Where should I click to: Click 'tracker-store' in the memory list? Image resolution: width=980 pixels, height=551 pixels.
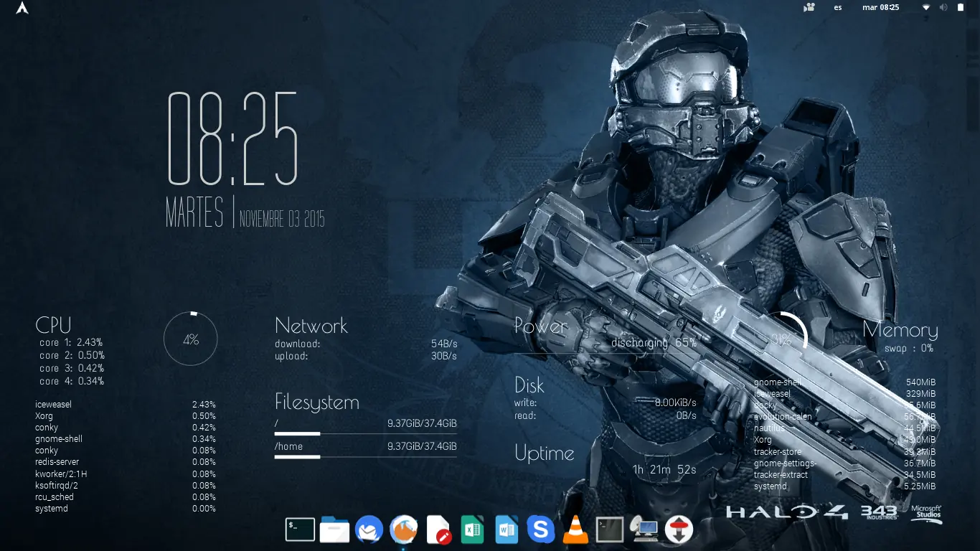[778, 452]
